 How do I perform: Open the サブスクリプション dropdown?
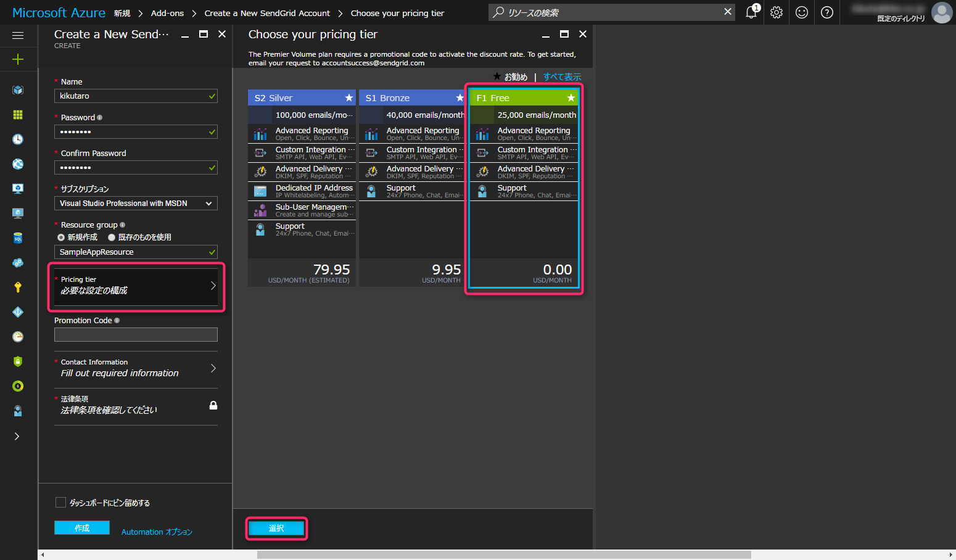pos(136,203)
